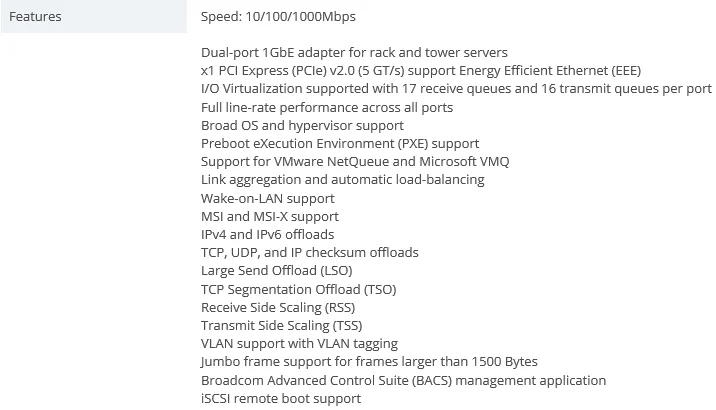Click the Speed: 10/100/1000Mbps text
The image size is (716, 410).
click(x=278, y=17)
